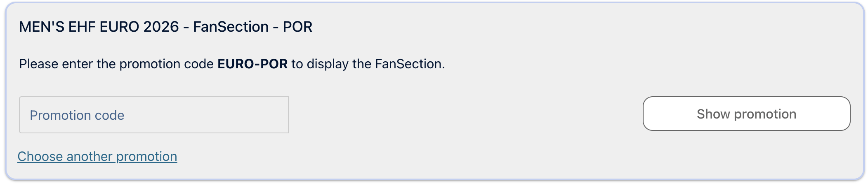Image resolution: width=868 pixels, height=186 pixels.
Task: Click 'to display the FanSection' text
Action: click(x=367, y=64)
